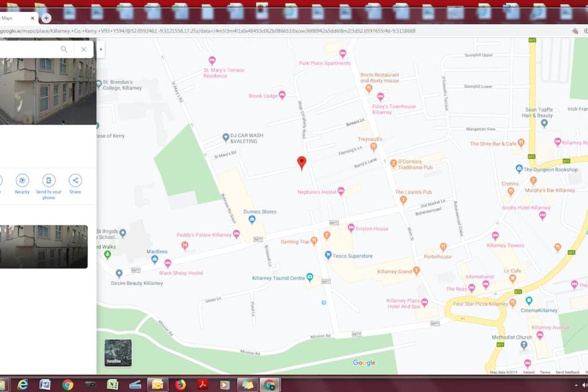
Task: Close the Maps browser tab
Action: tap(33, 18)
